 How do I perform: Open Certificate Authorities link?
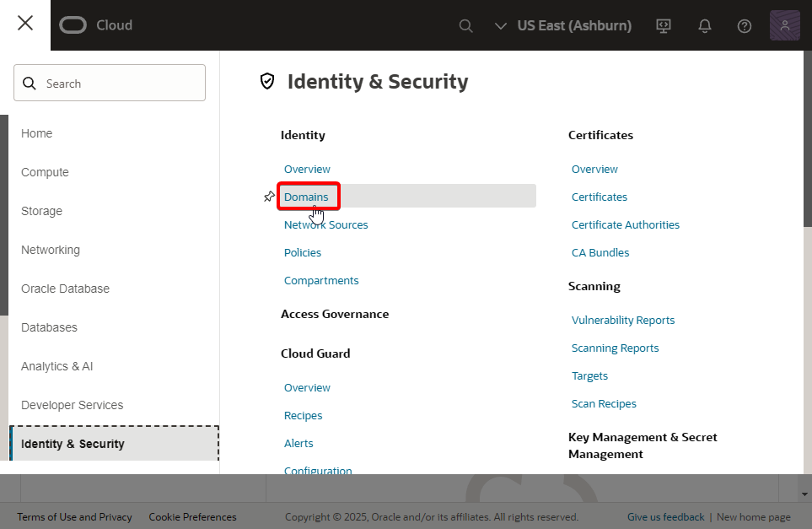click(625, 225)
